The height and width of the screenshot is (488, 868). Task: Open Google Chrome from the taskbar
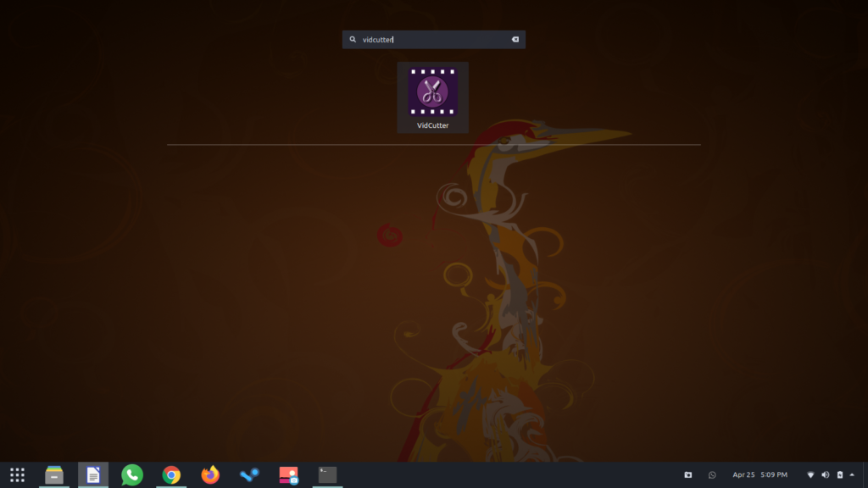[171, 475]
